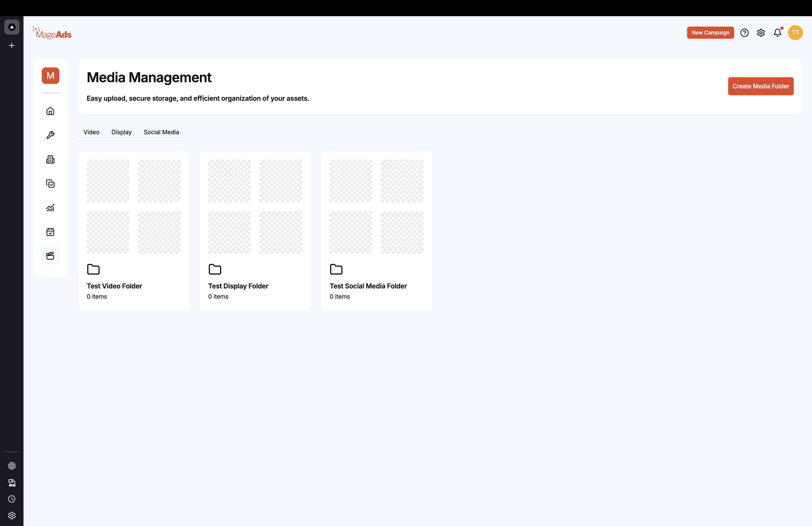Click first thumbnail in Test Video Folder
812x526 pixels.
(108, 181)
